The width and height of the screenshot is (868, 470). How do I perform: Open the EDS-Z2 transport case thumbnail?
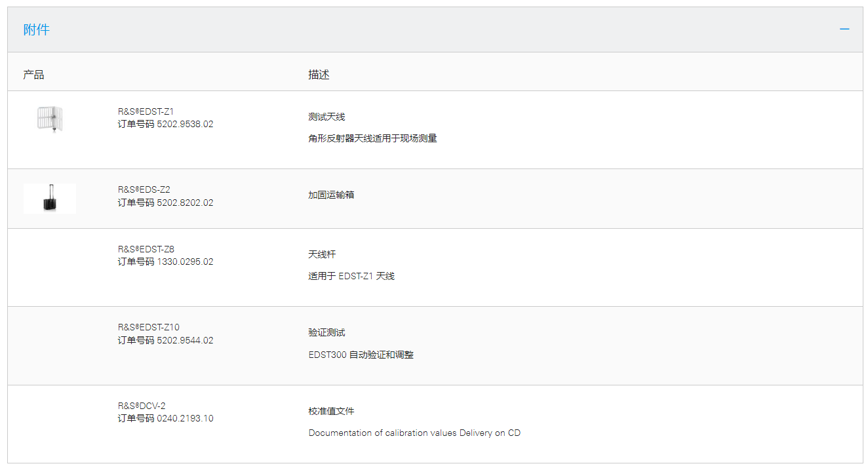[50, 199]
